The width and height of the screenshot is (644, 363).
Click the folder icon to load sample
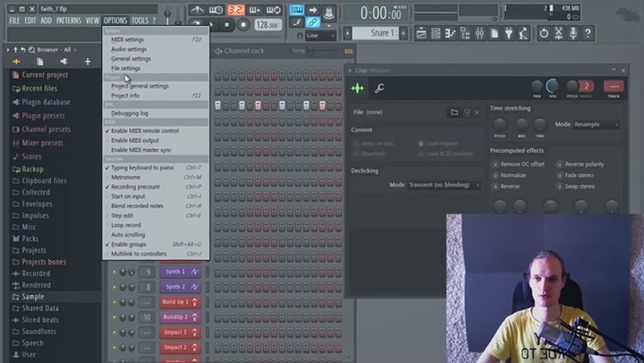[454, 112]
